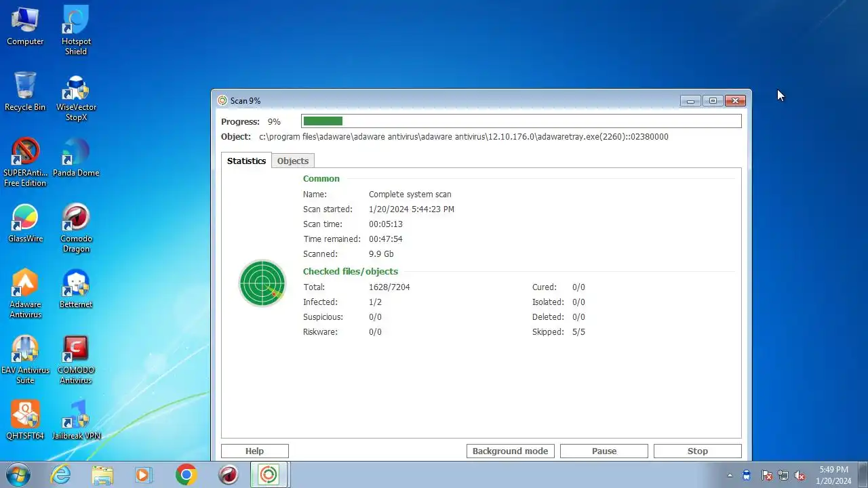The width and height of the screenshot is (868, 488).
Task: Switch to the Objects tab
Action: 293,161
